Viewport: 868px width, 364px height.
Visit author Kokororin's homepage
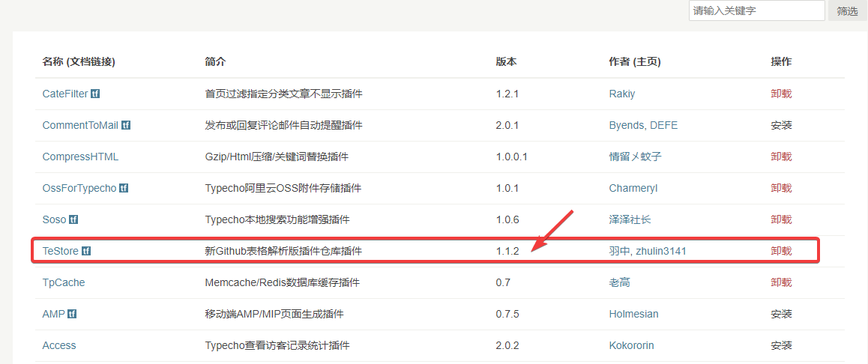pos(631,346)
